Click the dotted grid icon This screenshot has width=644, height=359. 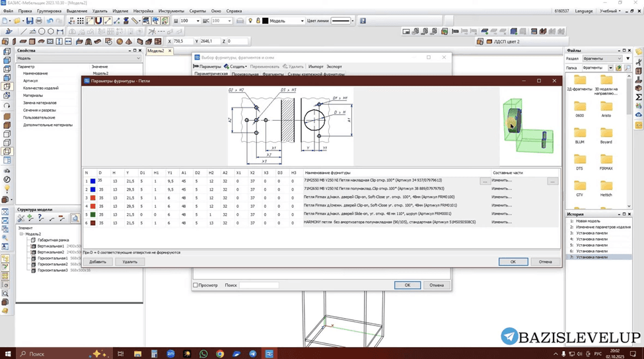coord(81,20)
